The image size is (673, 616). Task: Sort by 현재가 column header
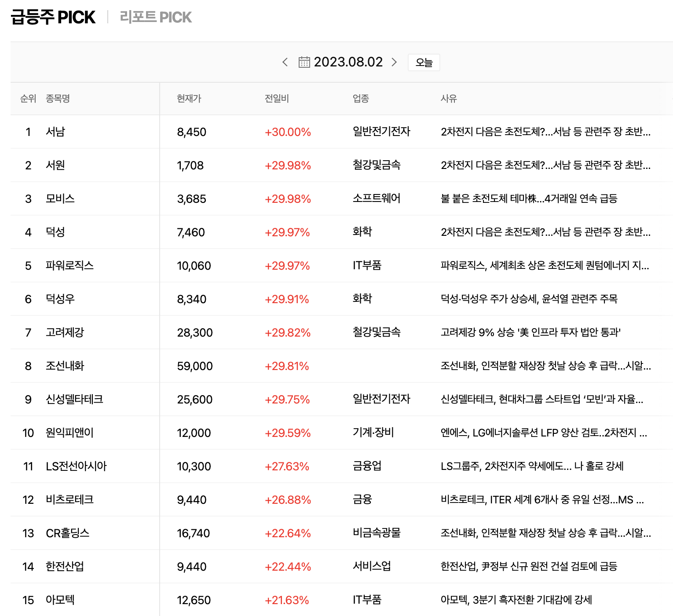189,99
